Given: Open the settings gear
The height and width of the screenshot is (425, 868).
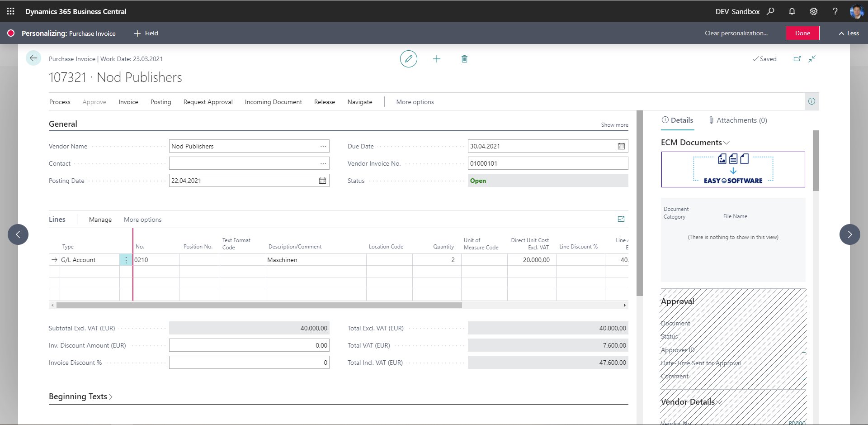Looking at the screenshot, I should 814,11.
